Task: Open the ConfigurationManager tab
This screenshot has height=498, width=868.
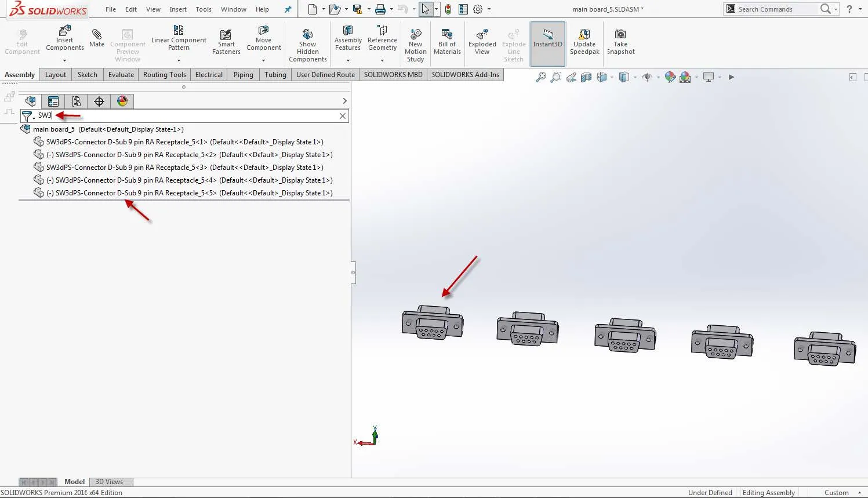Action: tap(76, 101)
